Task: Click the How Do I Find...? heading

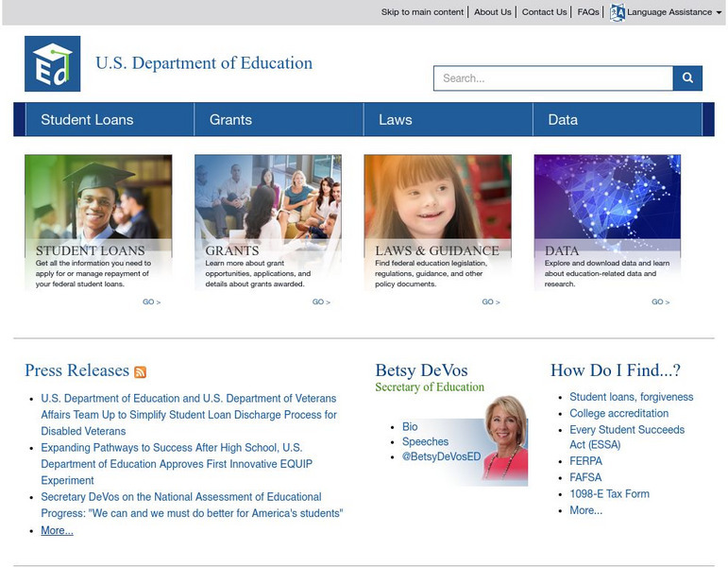Action: 616,370
